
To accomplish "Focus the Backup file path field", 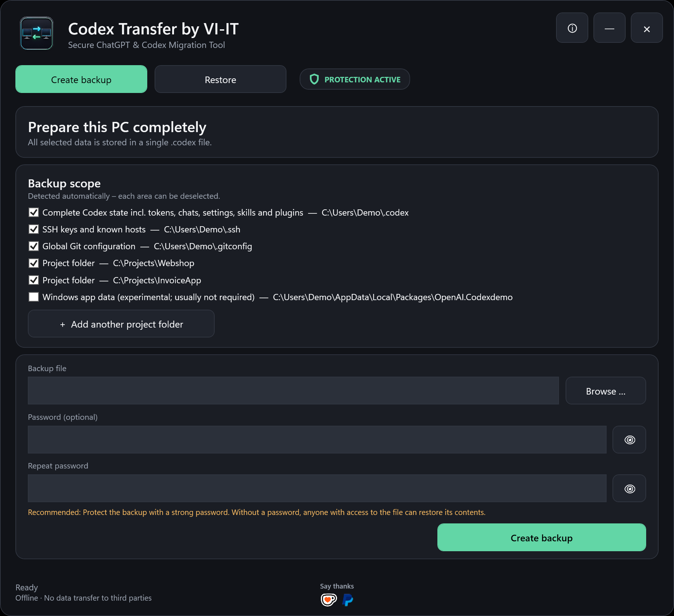I will point(293,391).
